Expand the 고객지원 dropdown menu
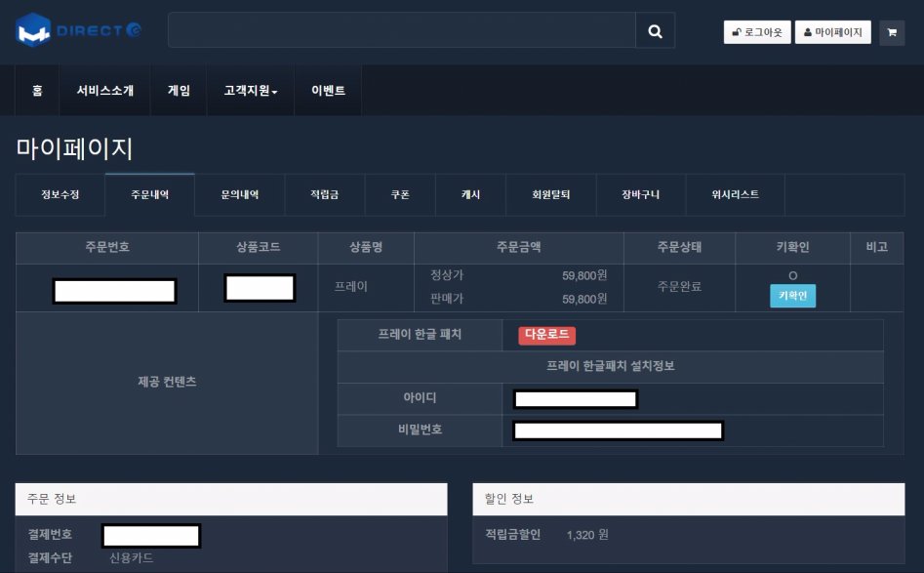The height and width of the screenshot is (573, 924). [249, 91]
